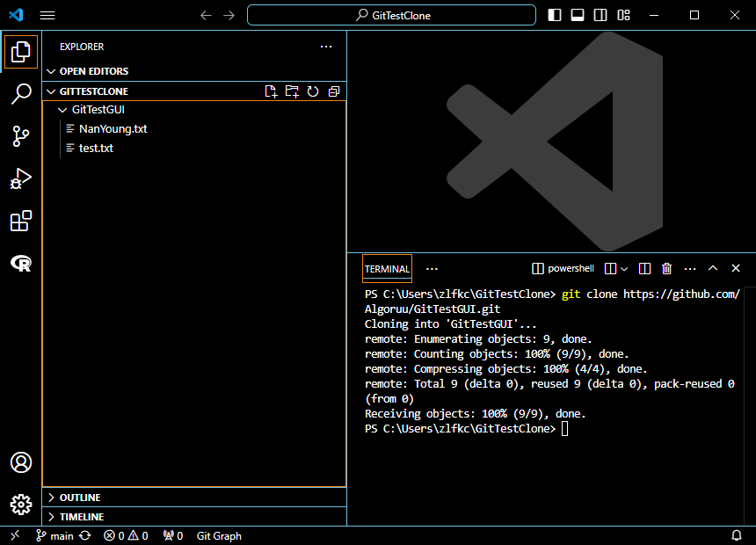Synchronize changes in status bar

(85, 536)
